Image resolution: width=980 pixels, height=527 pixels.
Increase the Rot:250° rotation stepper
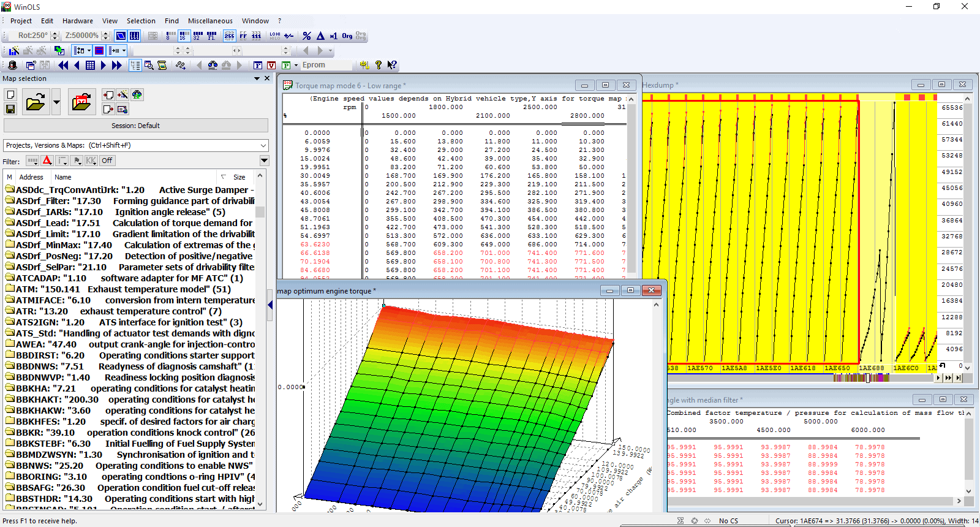point(55,33)
